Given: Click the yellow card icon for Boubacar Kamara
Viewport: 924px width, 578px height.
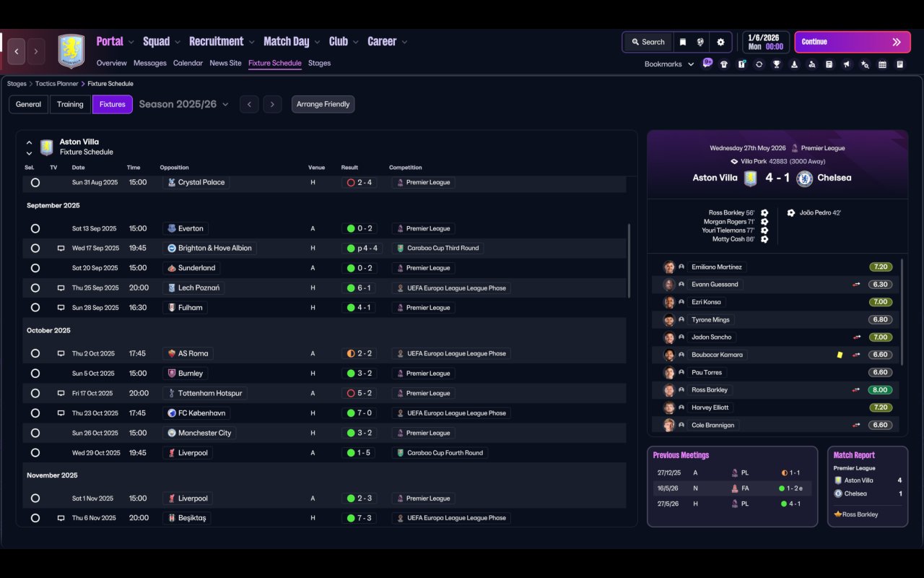Looking at the screenshot, I should [840, 355].
